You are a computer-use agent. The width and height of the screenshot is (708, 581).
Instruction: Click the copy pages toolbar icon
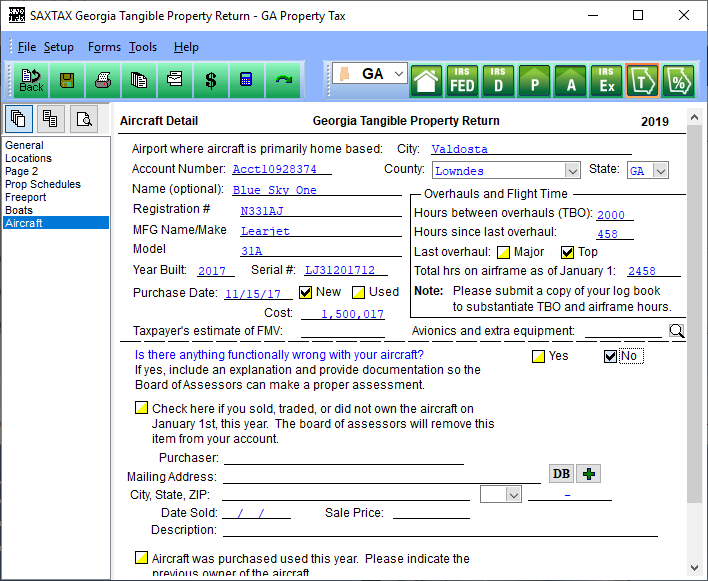pyautogui.click(x=139, y=81)
